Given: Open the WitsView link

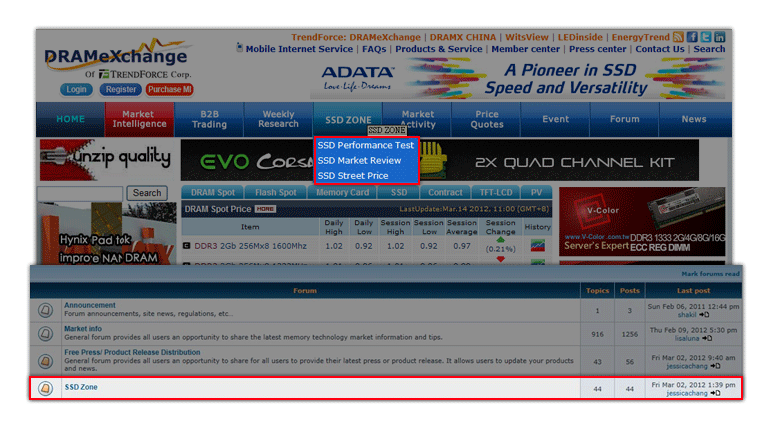Looking at the screenshot, I should pos(527,37).
